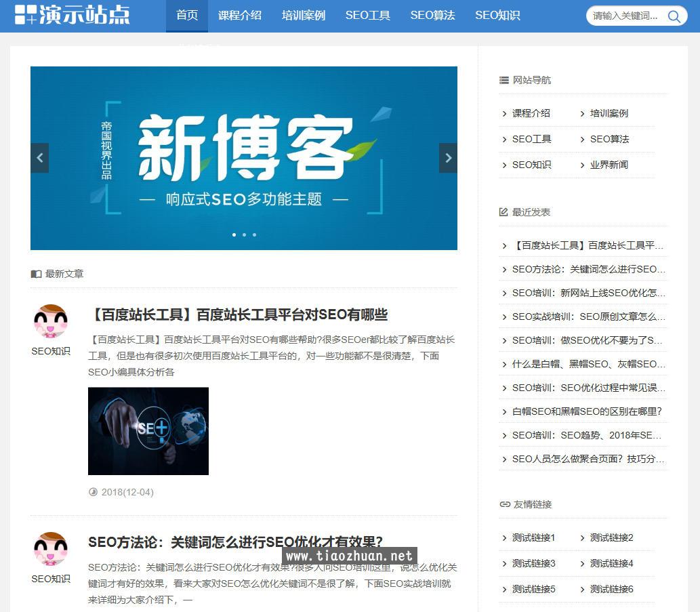Open article title 【百度站长工具】百度站长工具平台对SEO有哪些
700x612 pixels.
pyautogui.click(x=238, y=314)
